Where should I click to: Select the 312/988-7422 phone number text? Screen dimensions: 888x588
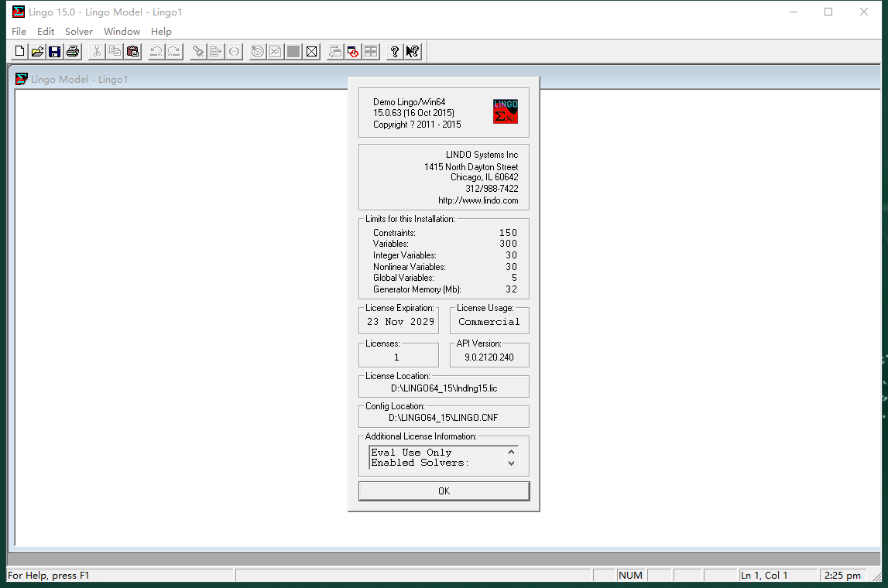click(x=492, y=189)
